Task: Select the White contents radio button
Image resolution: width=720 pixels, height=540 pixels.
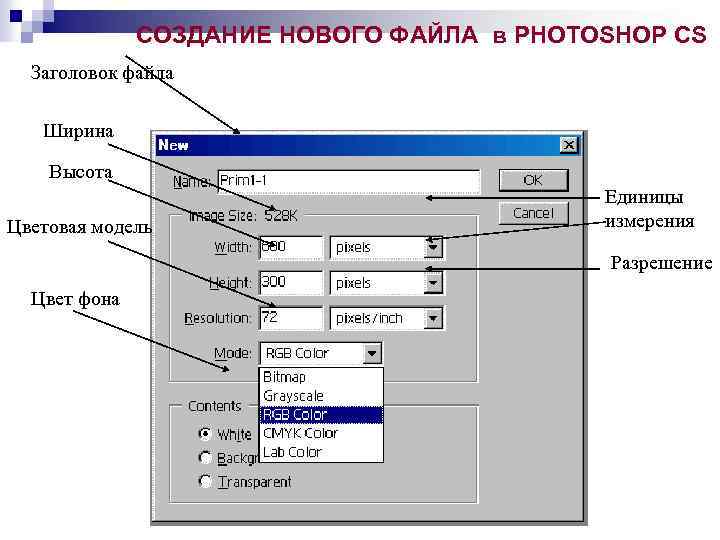Action: (x=205, y=434)
